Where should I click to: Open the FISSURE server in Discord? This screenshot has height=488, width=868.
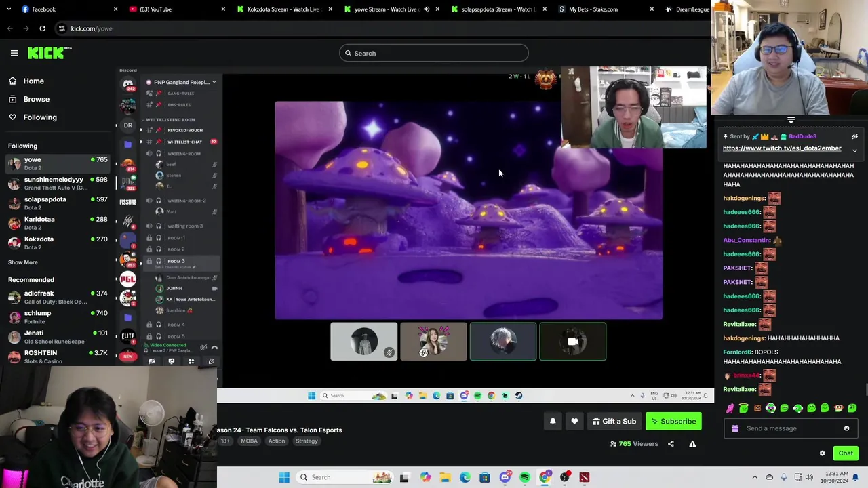(127, 202)
